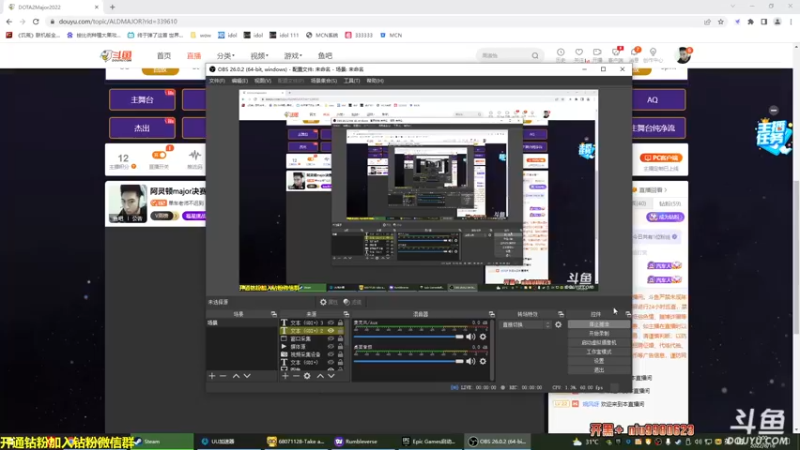Open OBS 帮助 Help menu

coord(375,81)
